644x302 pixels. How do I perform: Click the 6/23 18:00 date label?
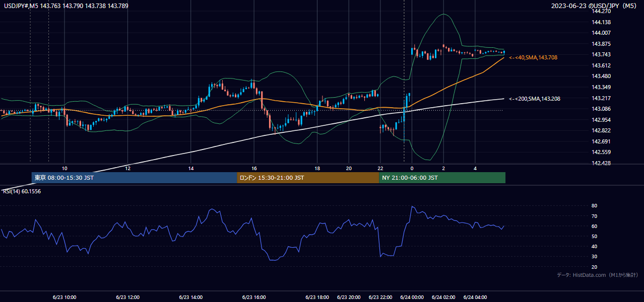click(x=317, y=297)
